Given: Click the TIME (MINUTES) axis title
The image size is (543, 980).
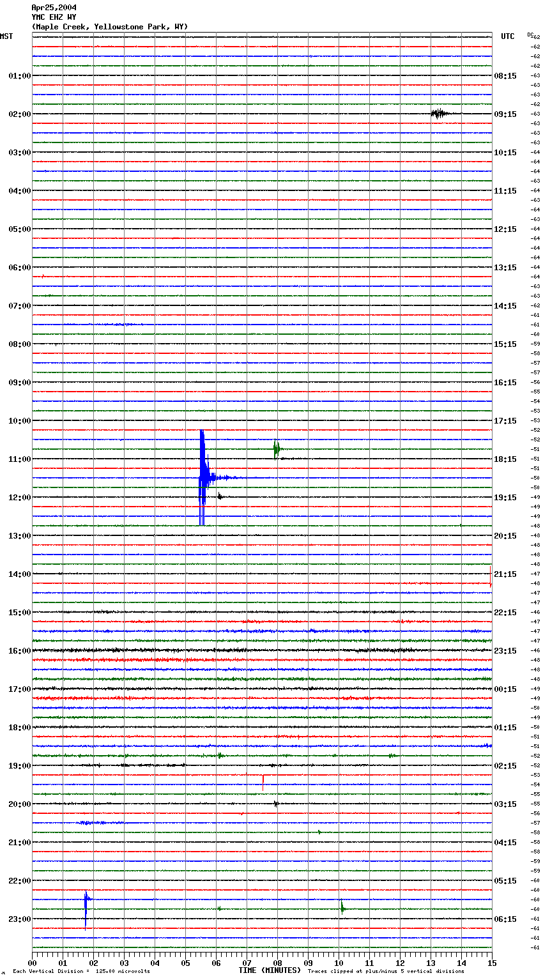Looking at the screenshot, I should point(270,970).
